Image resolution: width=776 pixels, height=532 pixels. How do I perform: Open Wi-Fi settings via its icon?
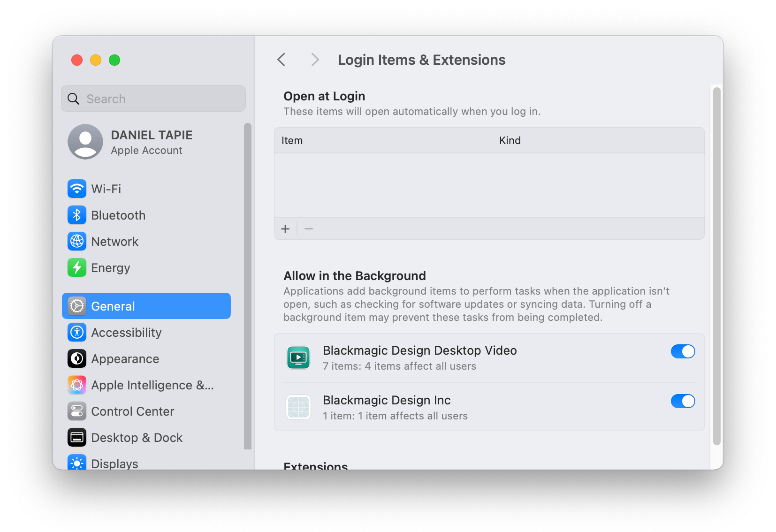[77, 189]
